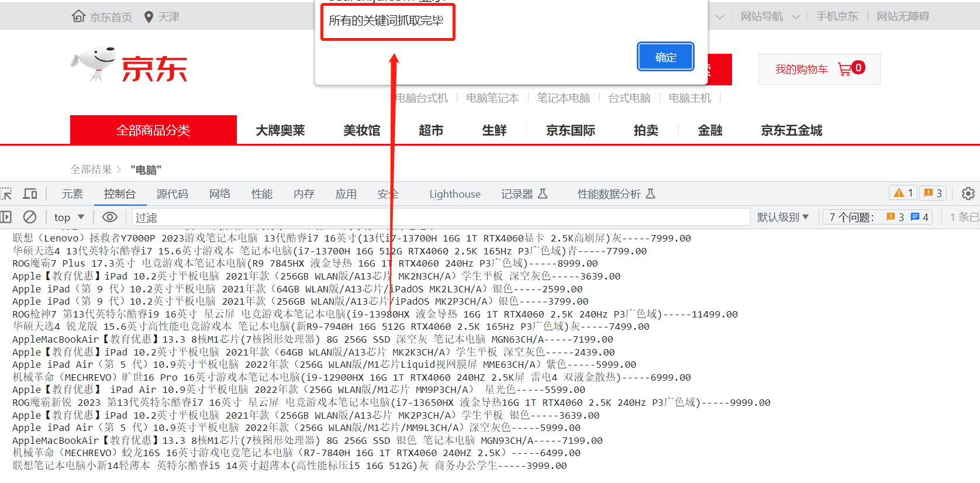Clear the console with ban icon
Screen dimensions: 980x483
(30, 217)
